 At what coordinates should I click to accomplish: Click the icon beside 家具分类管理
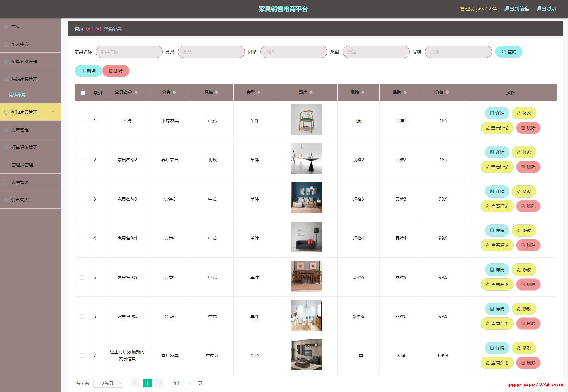[6, 62]
